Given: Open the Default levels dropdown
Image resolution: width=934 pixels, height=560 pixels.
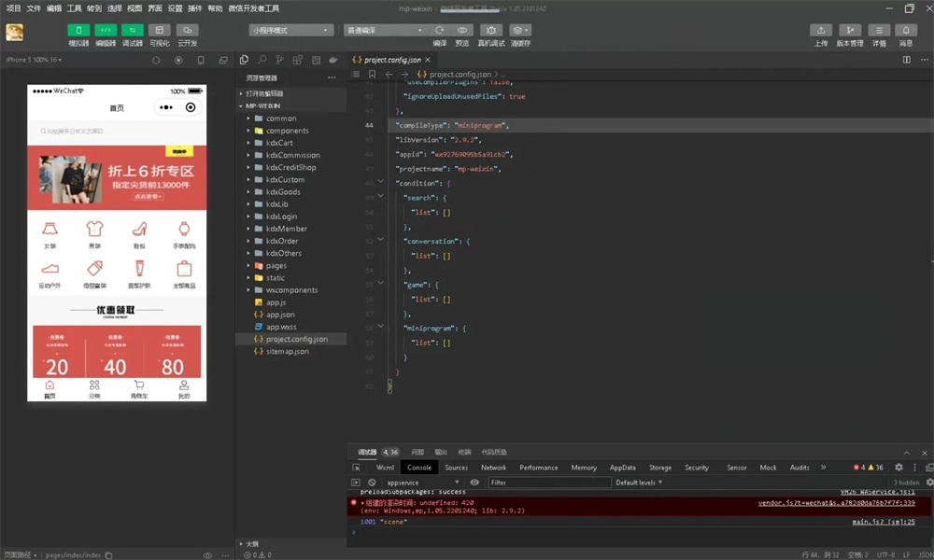Looking at the screenshot, I should tap(639, 483).
